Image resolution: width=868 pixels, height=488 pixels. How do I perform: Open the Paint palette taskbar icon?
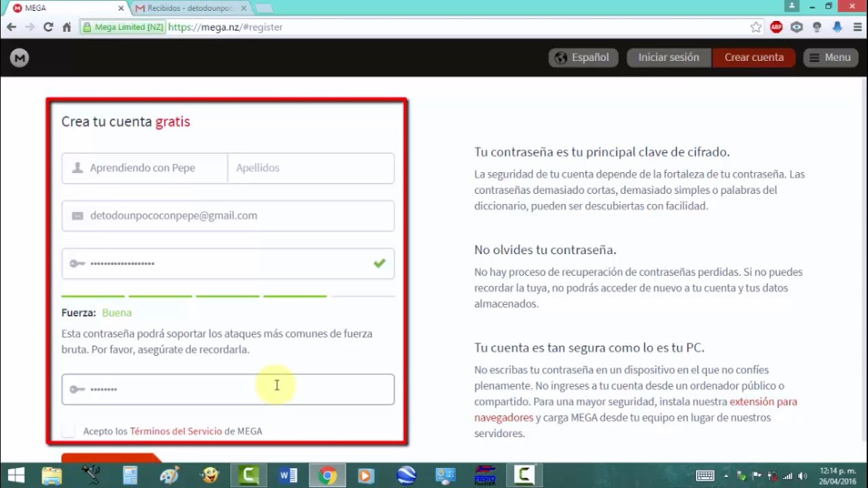coord(170,475)
